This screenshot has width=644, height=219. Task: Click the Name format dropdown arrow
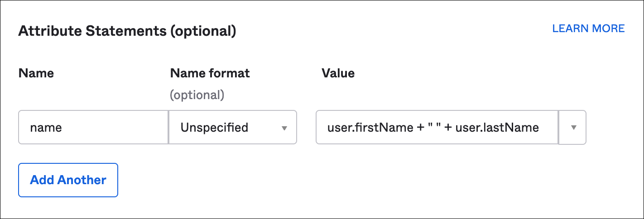click(284, 128)
